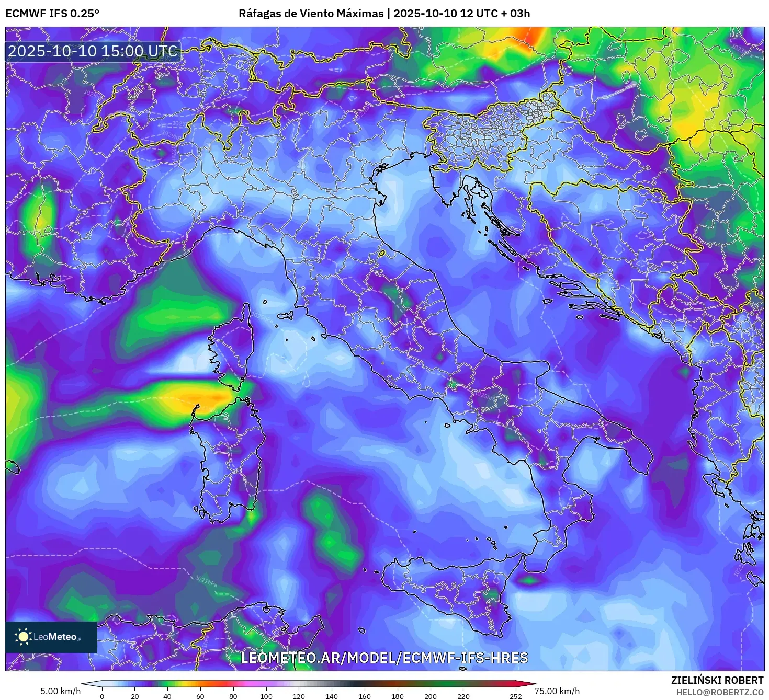Image resolution: width=769 pixels, height=700 pixels.
Task: Click the 2025-10-10 15:00 UTC timestamp box
Action: pos(93,51)
